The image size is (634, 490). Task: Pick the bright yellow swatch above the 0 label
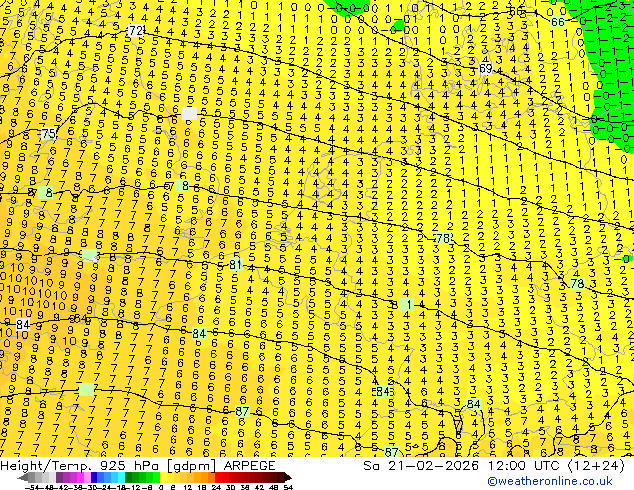click(163, 478)
